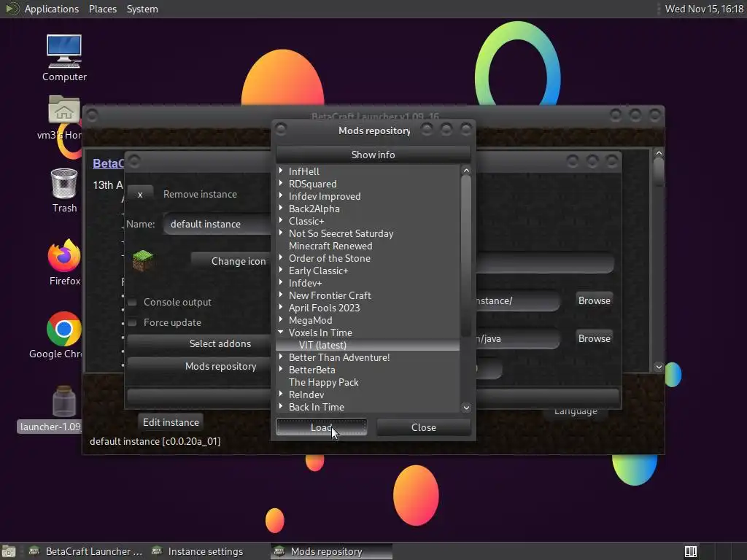Click the Edit instance button
Image resolution: width=747 pixels, height=560 pixels.
click(171, 422)
